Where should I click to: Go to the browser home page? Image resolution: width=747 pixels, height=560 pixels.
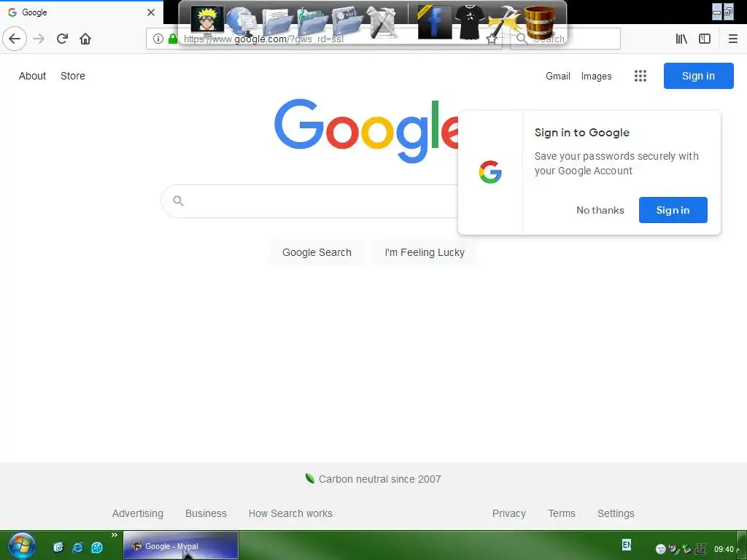pos(85,39)
